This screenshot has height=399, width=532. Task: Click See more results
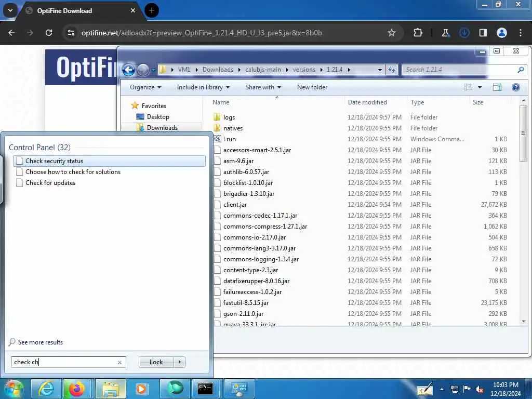41,342
